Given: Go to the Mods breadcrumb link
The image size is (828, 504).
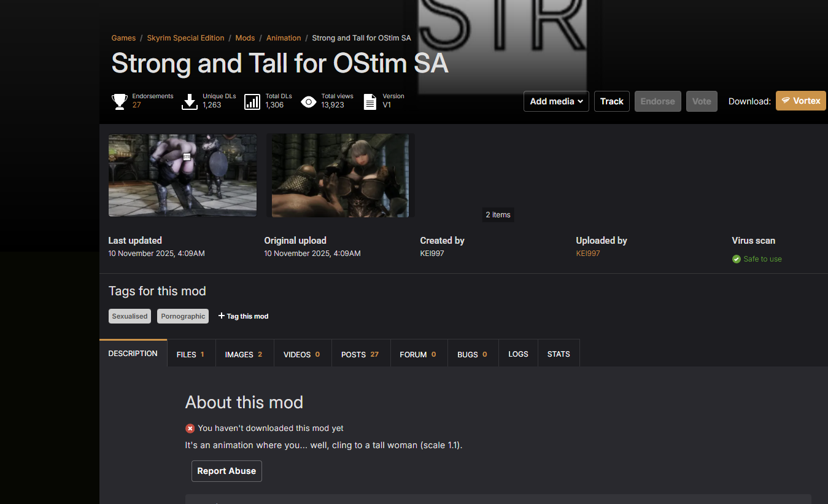Looking at the screenshot, I should (x=245, y=38).
